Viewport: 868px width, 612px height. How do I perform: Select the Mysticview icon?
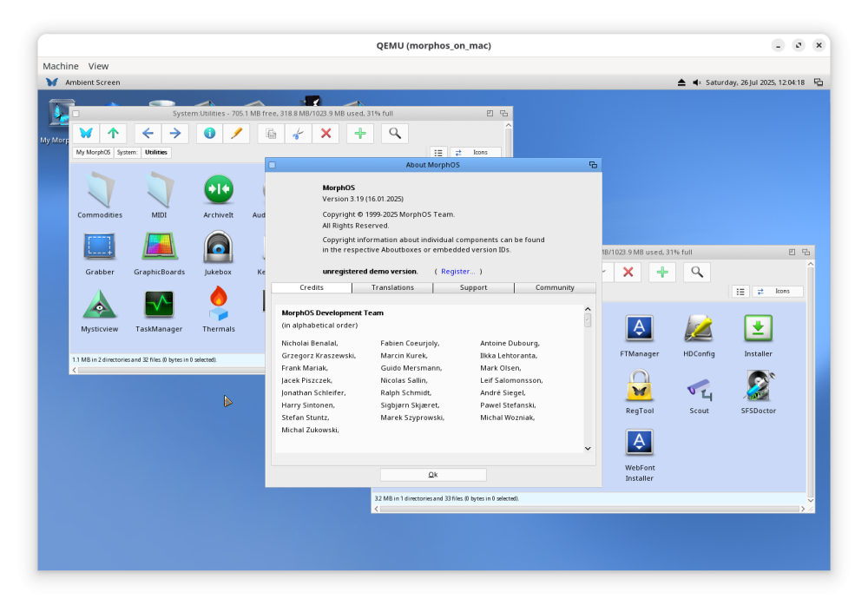[99, 305]
